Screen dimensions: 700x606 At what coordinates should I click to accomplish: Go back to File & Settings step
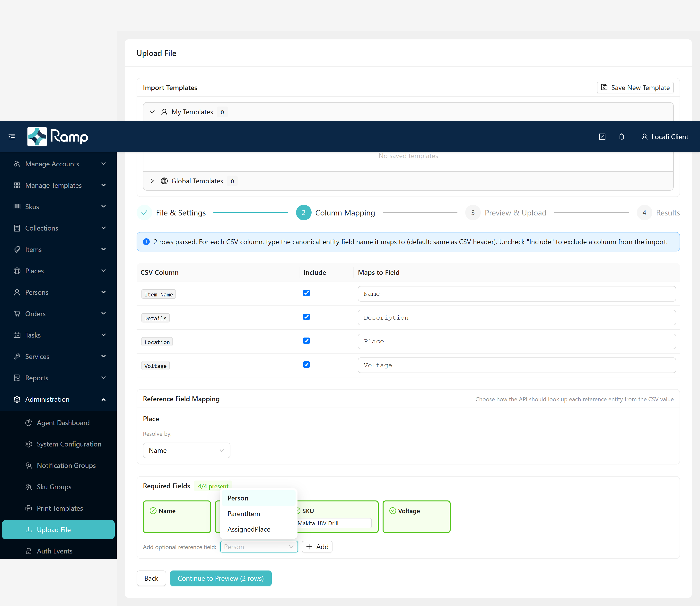(x=181, y=213)
